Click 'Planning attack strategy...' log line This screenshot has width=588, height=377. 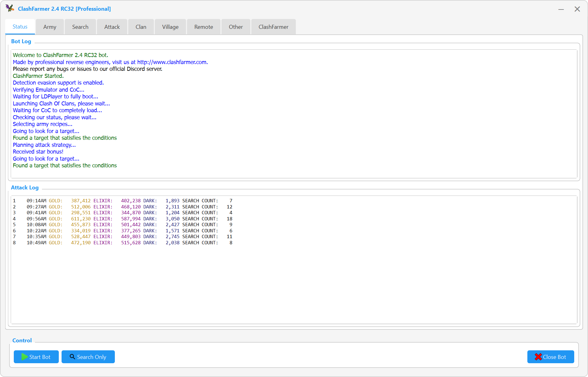(x=44, y=145)
